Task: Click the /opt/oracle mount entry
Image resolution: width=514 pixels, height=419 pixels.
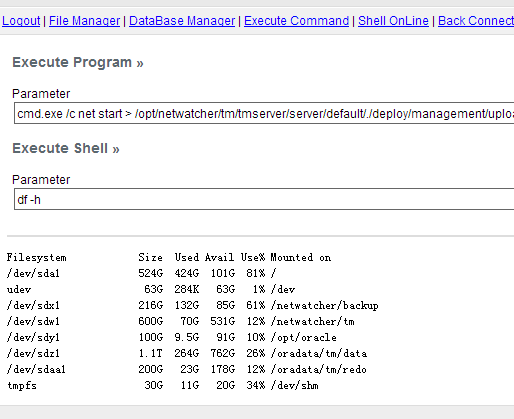Action: (x=304, y=337)
